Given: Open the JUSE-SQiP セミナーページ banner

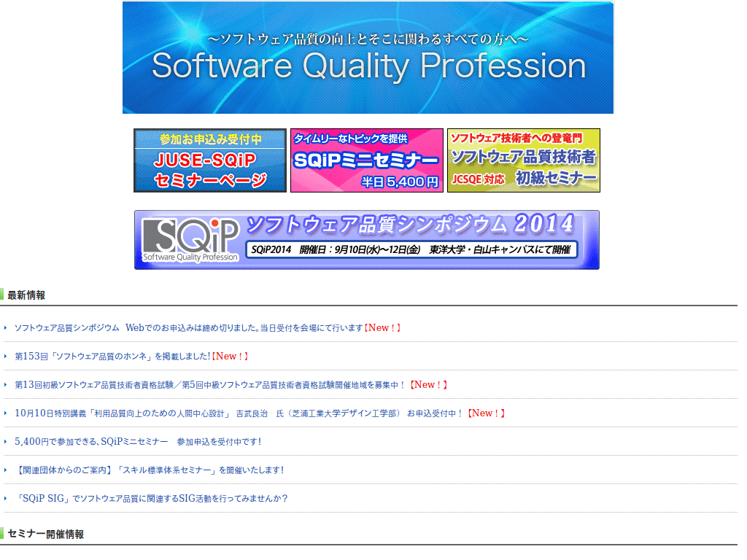Looking at the screenshot, I should [x=210, y=160].
